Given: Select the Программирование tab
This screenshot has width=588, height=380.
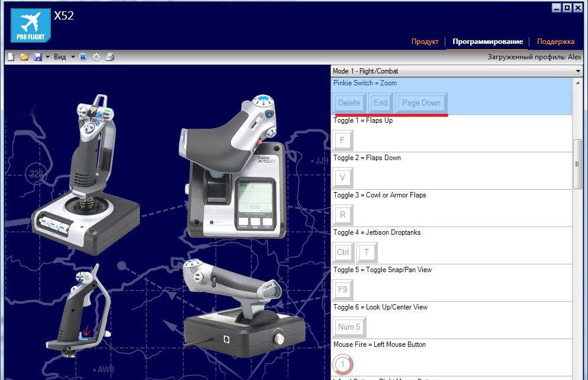Looking at the screenshot, I should [487, 41].
